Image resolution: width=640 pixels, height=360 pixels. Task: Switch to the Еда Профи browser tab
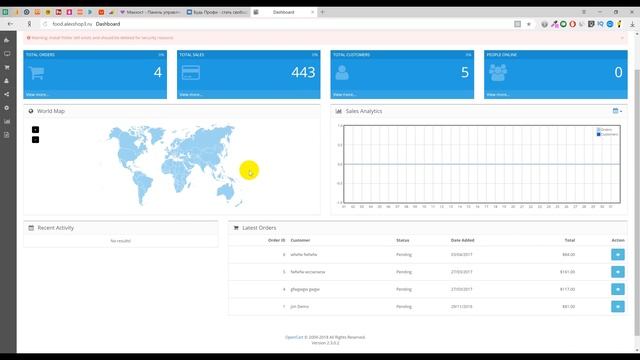[217, 12]
